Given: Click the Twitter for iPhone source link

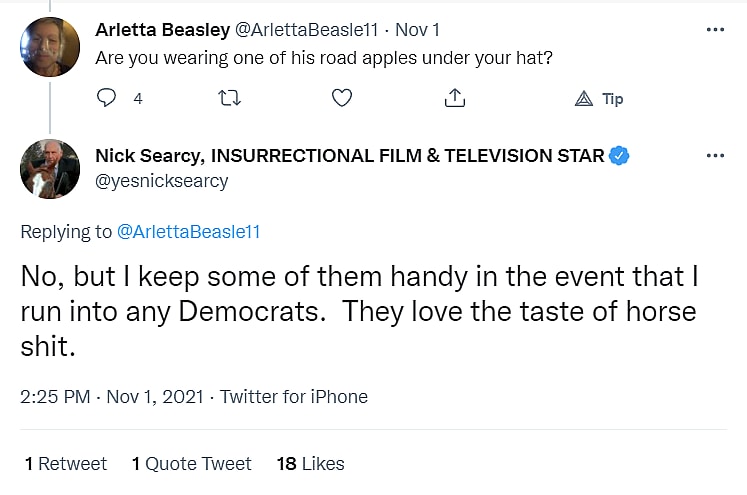Looking at the screenshot, I should 294,397.
